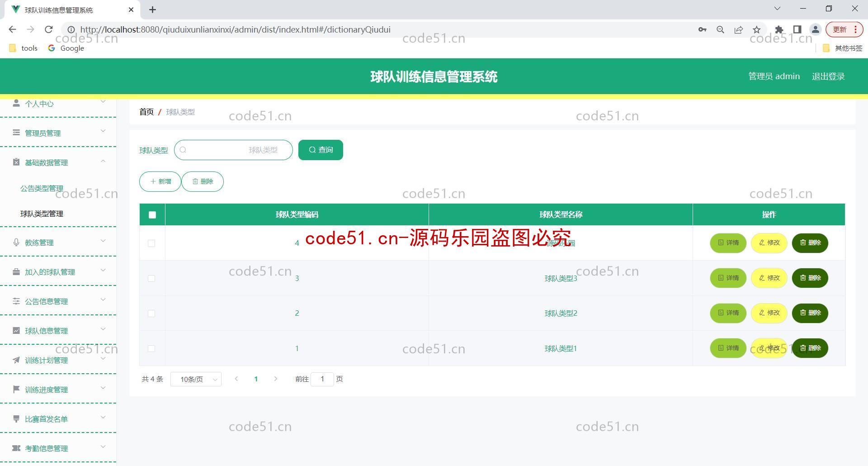
Task: Click 退出登录 to log out
Action: 828,76
